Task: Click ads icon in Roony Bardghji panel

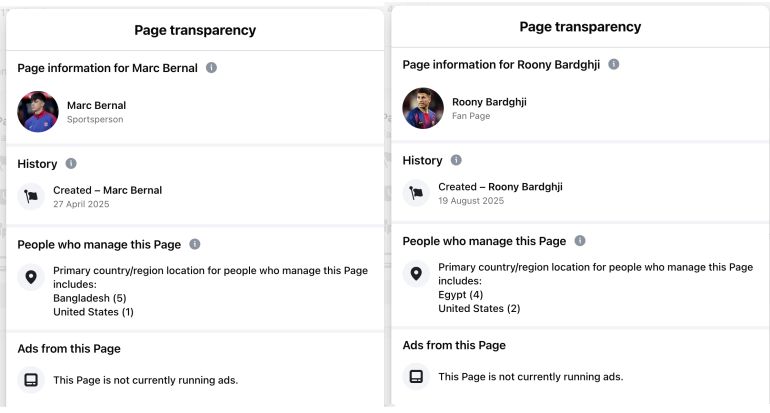Action: pos(416,376)
